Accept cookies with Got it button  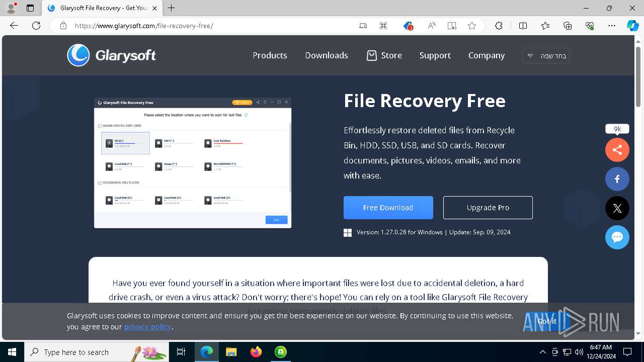[547, 321]
